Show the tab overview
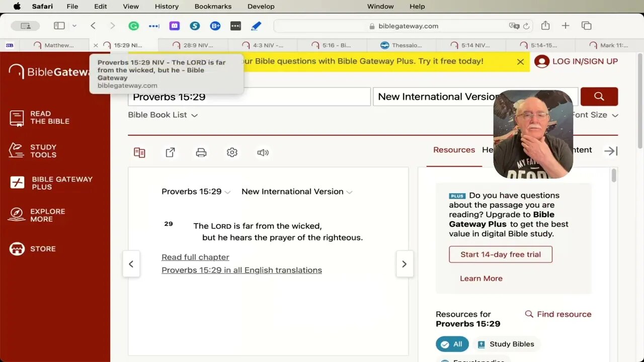This screenshot has width=644, height=362. click(586, 26)
